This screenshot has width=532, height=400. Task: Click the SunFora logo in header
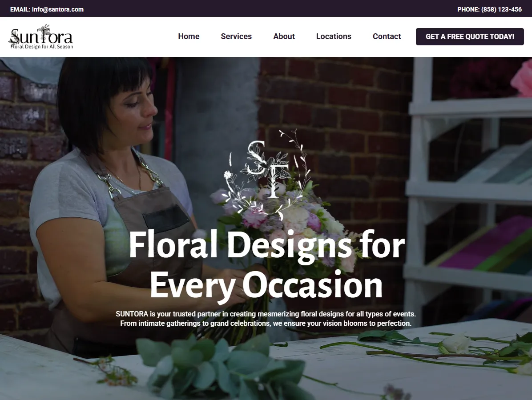41,36
